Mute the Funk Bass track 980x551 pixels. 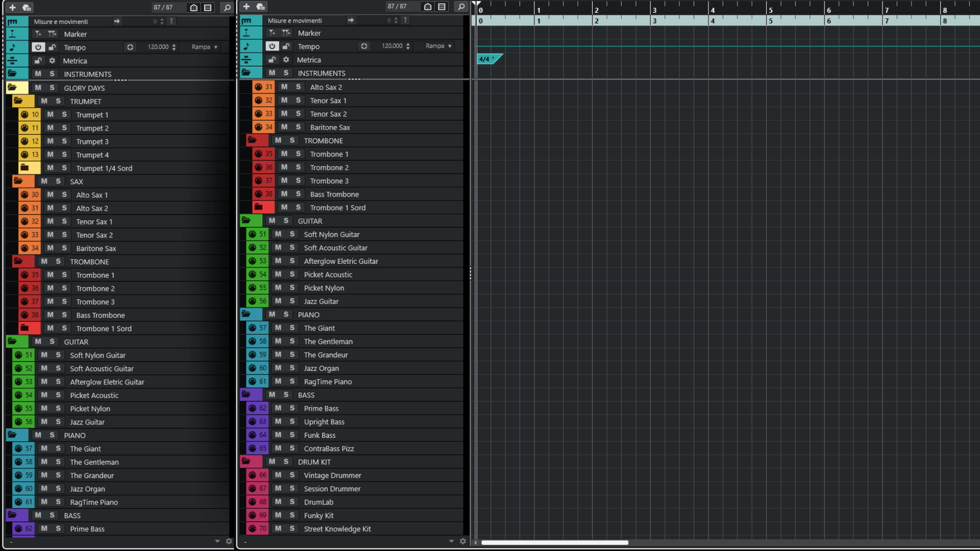pos(278,435)
